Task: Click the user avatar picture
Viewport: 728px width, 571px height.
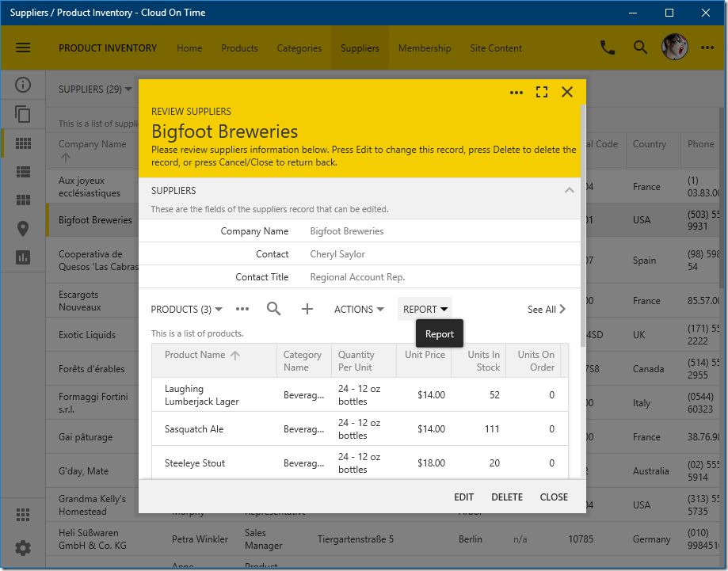Action: pyautogui.click(x=674, y=48)
